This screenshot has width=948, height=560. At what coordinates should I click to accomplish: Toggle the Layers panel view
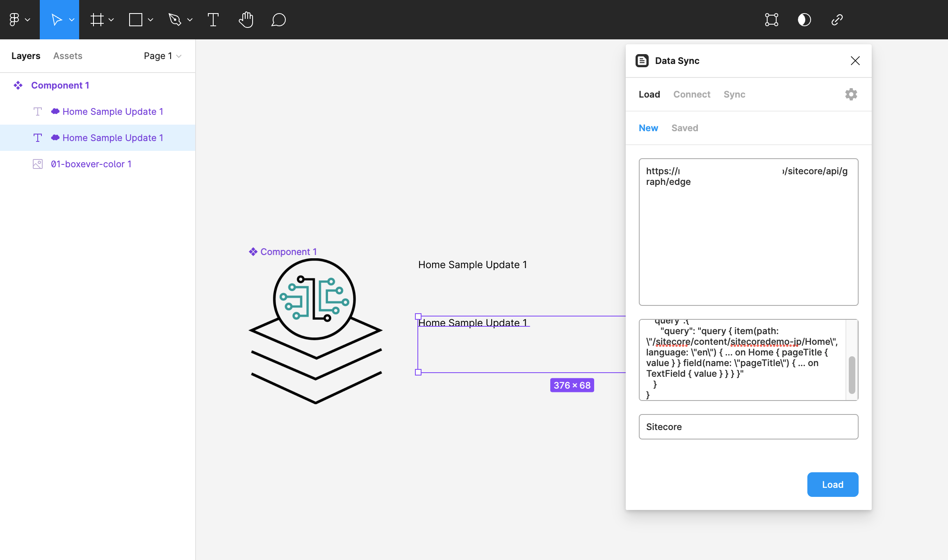tap(25, 55)
